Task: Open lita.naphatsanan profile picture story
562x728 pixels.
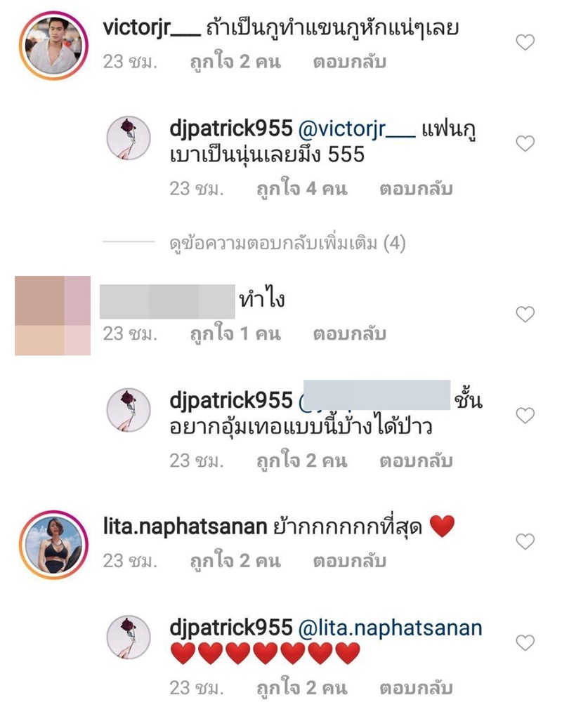Action: point(53,545)
